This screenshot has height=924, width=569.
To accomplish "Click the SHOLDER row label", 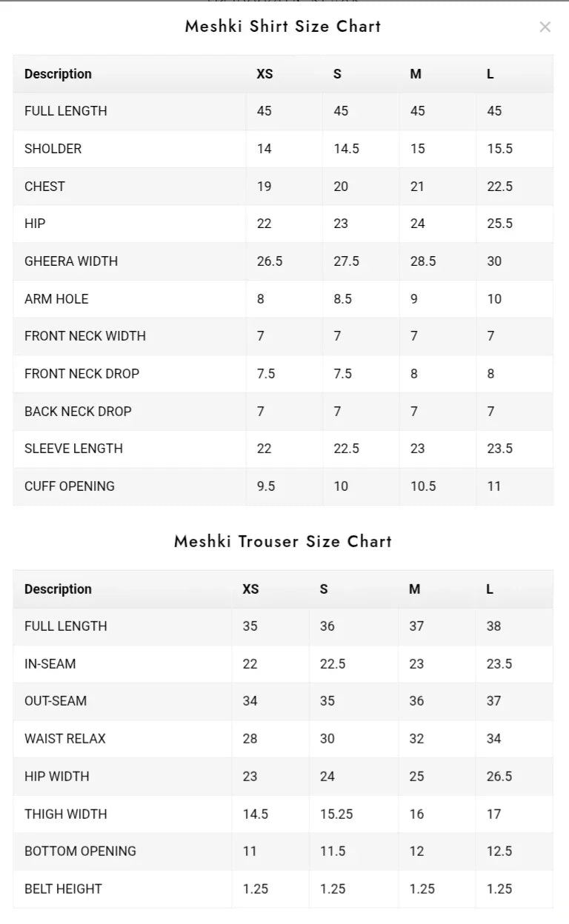I will (x=53, y=149).
